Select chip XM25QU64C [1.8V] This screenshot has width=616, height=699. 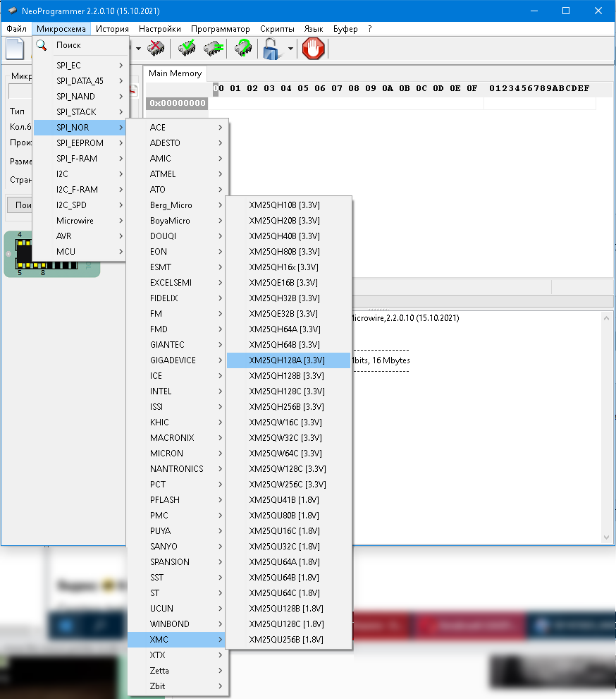pos(289,593)
